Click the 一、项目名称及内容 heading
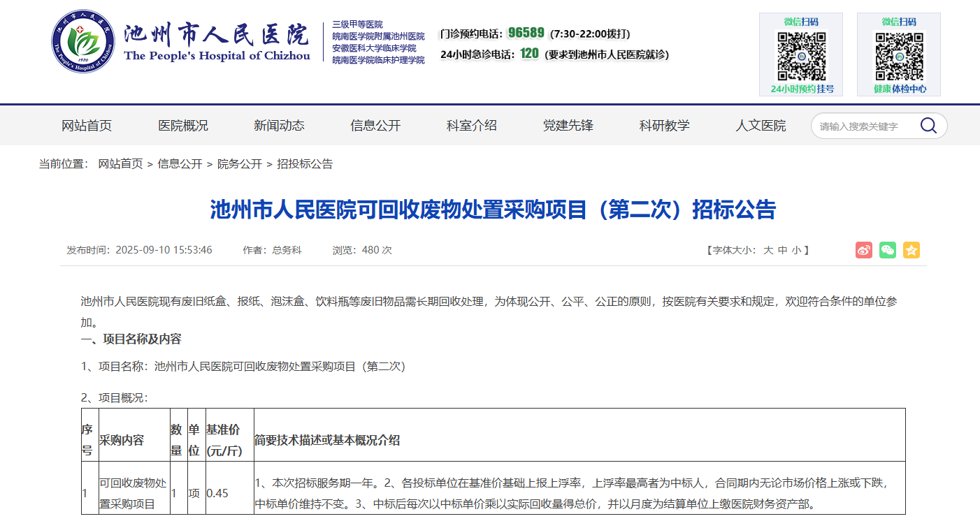 click(131, 339)
